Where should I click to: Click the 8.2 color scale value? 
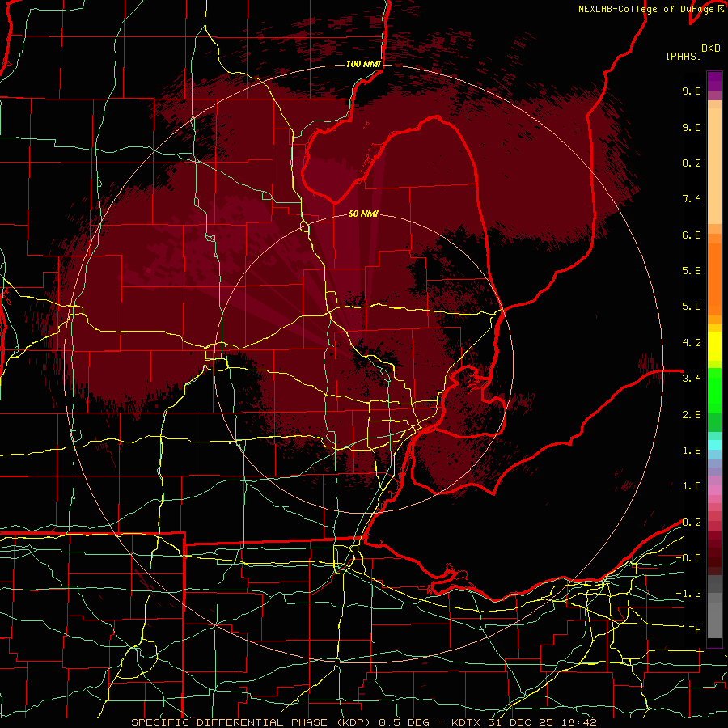point(692,163)
